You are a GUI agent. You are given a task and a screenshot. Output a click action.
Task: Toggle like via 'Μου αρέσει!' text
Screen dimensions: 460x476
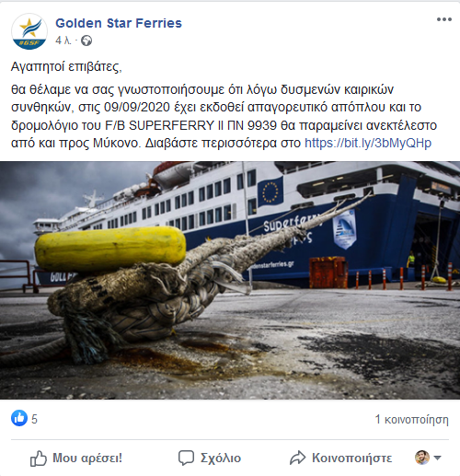click(x=87, y=458)
